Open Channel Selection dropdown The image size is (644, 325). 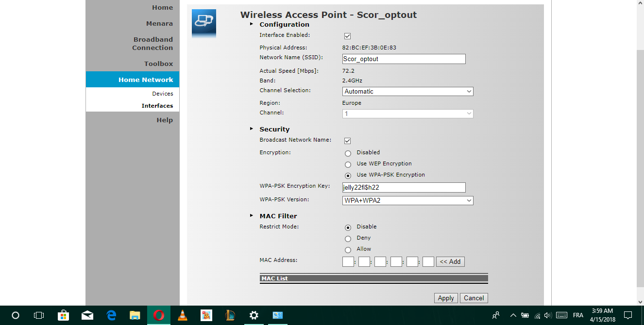click(x=408, y=91)
